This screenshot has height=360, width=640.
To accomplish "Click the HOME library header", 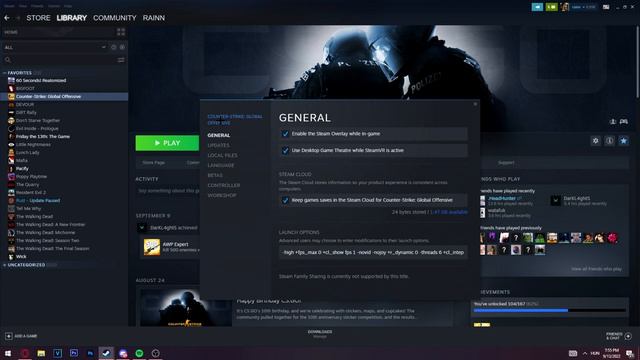I will 11,32.
